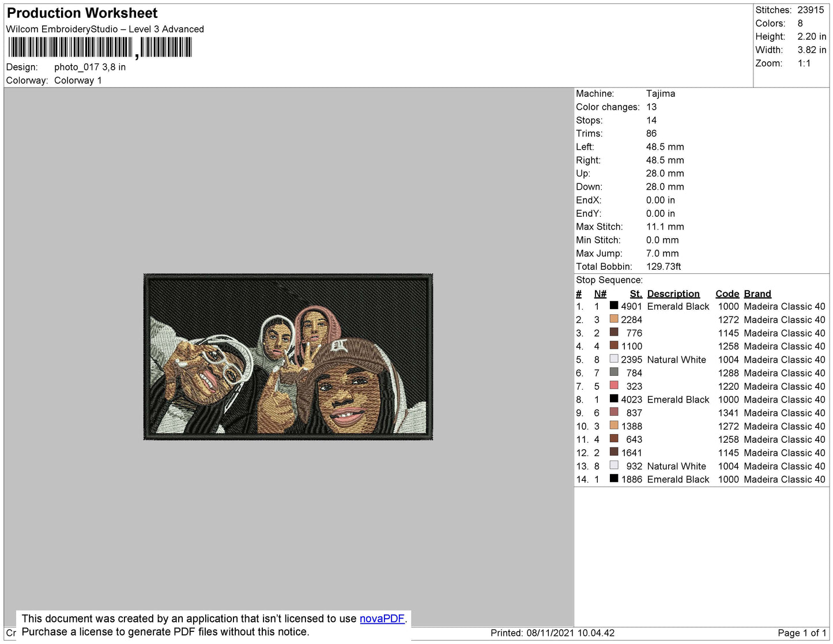Click stitch count 1388 in row 10

pos(631,426)
